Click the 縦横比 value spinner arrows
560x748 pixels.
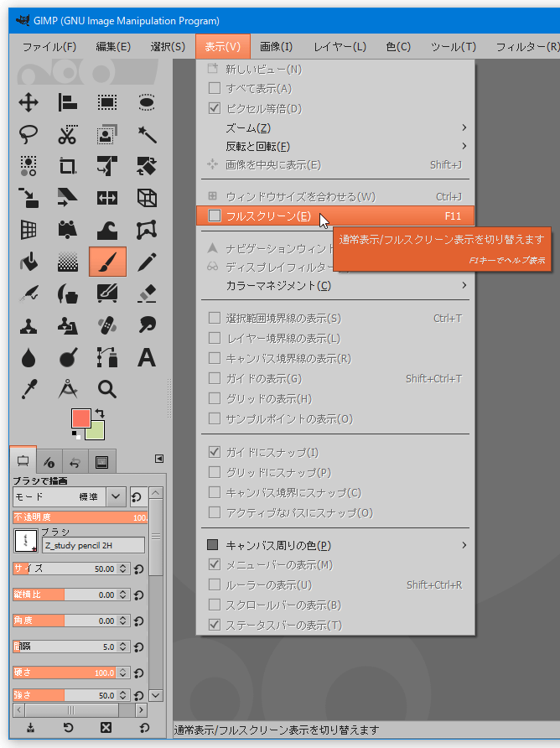click(123, 595)
